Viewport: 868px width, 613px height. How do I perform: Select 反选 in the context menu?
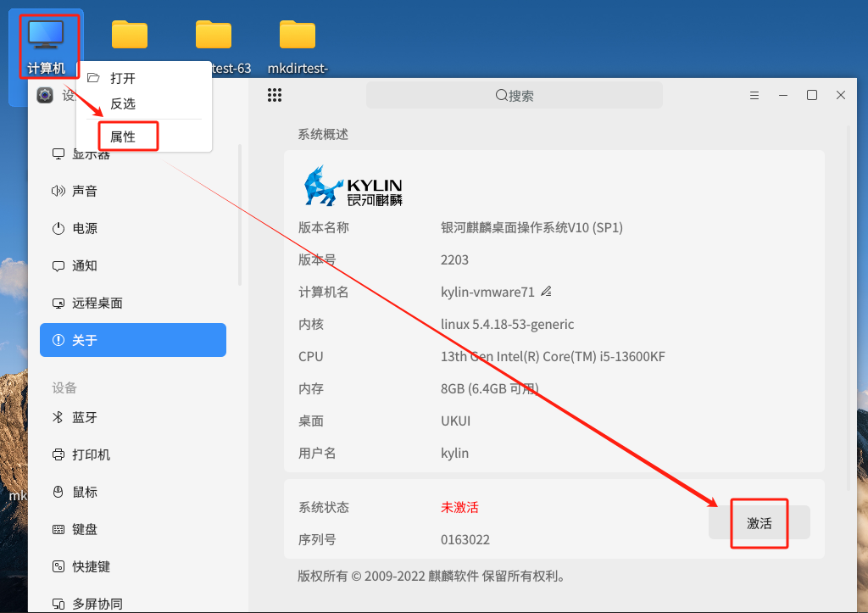(x=123, y=103)
